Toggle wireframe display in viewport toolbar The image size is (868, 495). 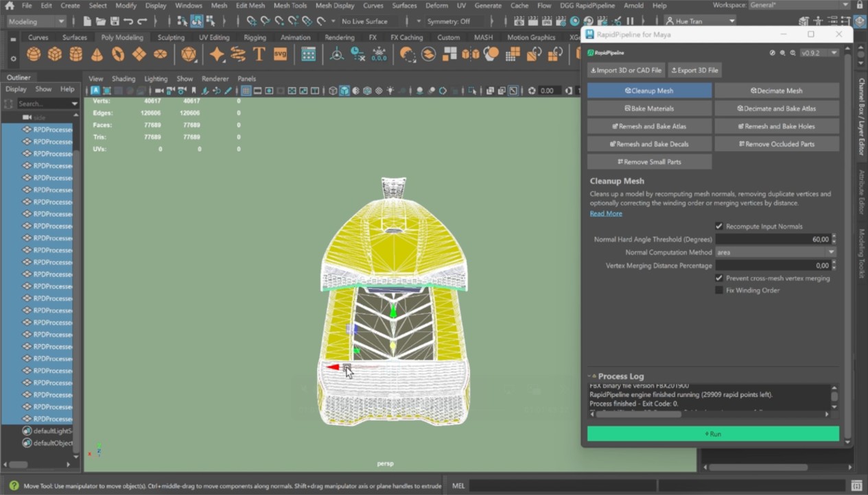pos(333,90)
